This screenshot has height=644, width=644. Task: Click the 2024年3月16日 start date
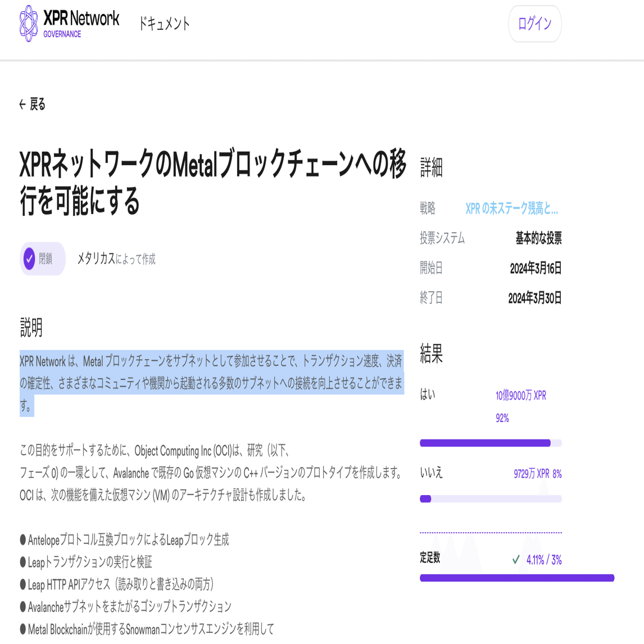tap(536, 268)
